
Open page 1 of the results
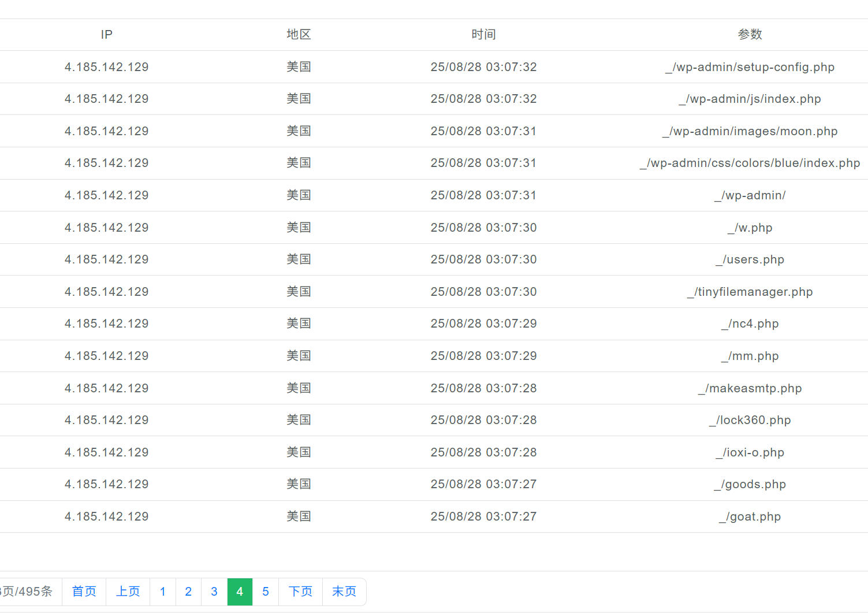point(162,592)
